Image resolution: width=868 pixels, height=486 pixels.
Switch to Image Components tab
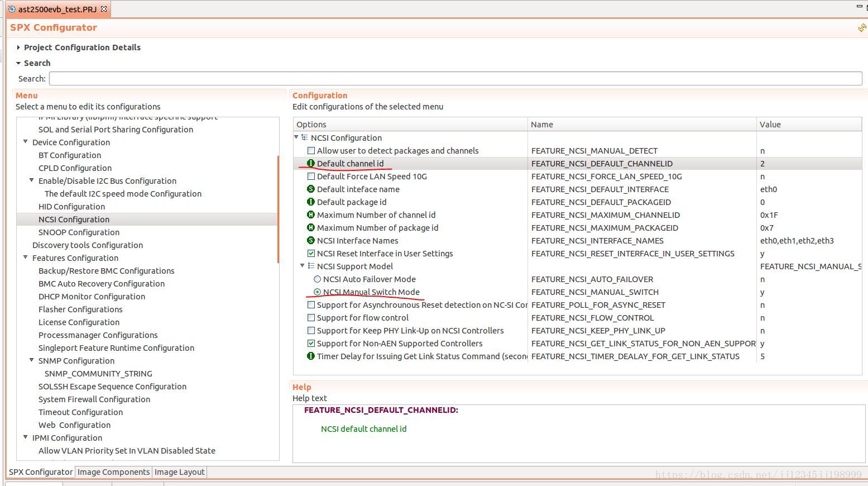[113, 472]
